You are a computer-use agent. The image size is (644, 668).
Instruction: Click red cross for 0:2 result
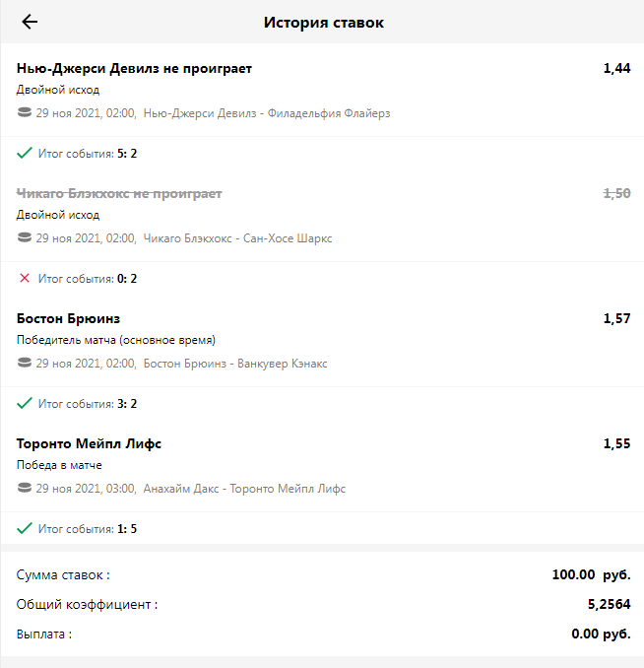coord(25,279)
